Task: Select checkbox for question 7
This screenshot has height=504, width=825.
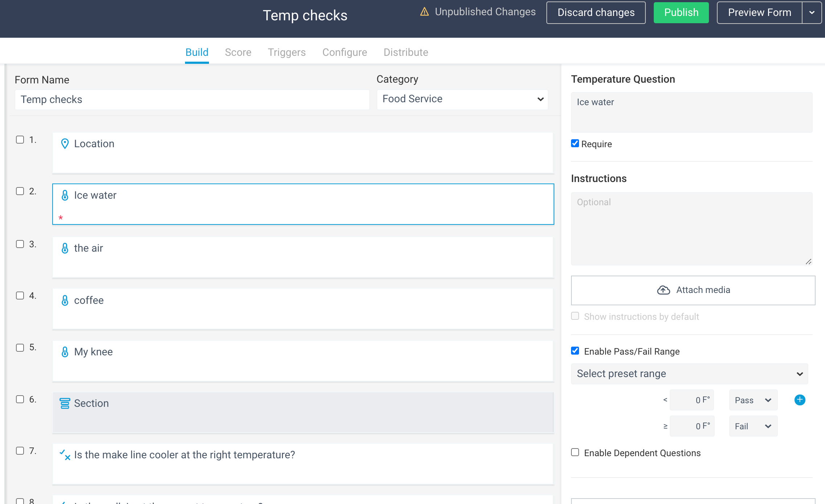Action: 20,451
